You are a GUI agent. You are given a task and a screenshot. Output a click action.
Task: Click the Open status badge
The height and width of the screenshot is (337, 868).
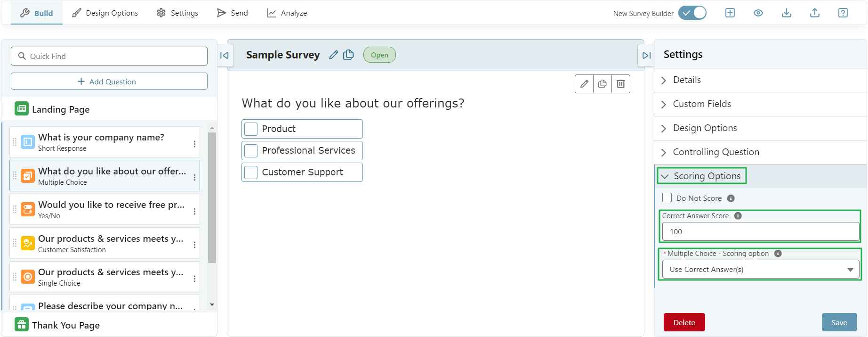tap(379, 55)
